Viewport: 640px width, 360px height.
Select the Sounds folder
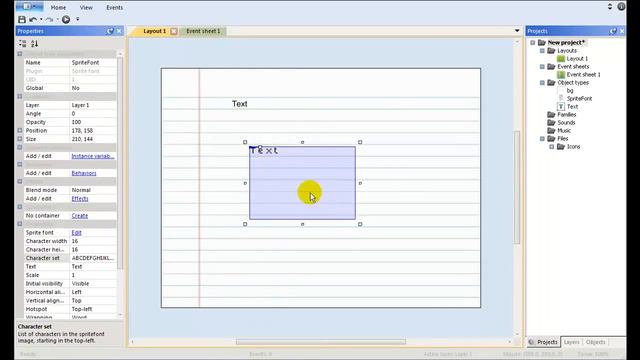click(566, 122)
